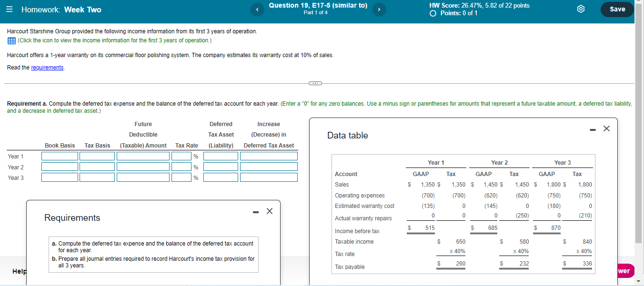Click Year 3 Deferred Tax Asset field
This screenshot has height=286, width=644.
tap(221, 177)
